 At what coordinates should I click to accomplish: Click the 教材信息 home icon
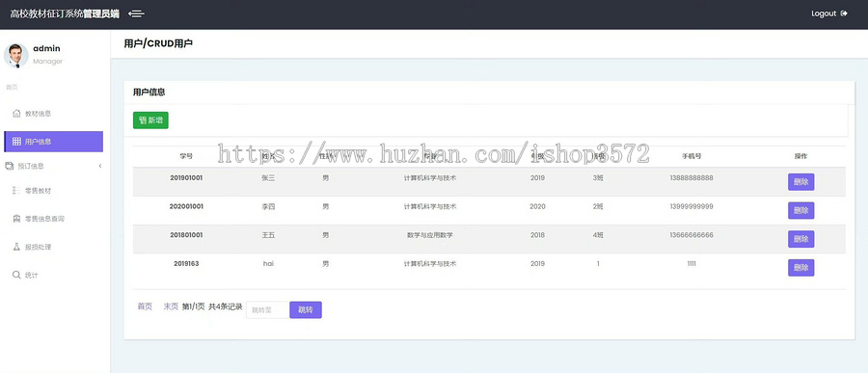pos(16,114)
